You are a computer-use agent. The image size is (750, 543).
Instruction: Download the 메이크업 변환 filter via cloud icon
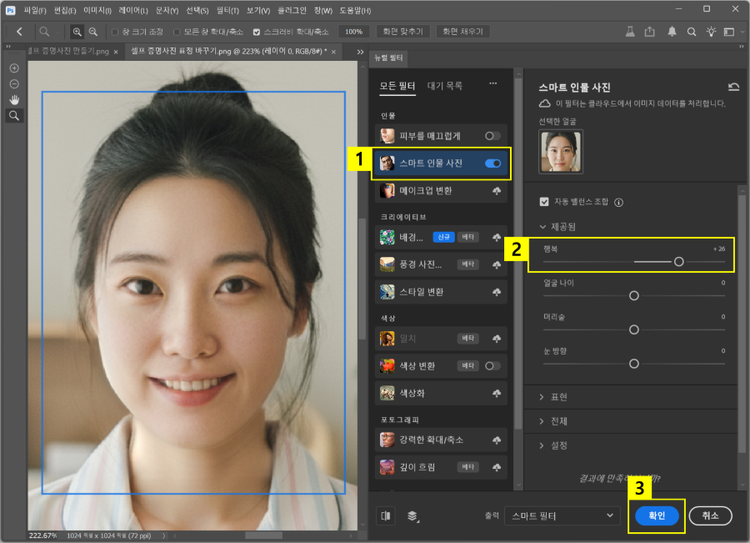(x=495, y=190)
